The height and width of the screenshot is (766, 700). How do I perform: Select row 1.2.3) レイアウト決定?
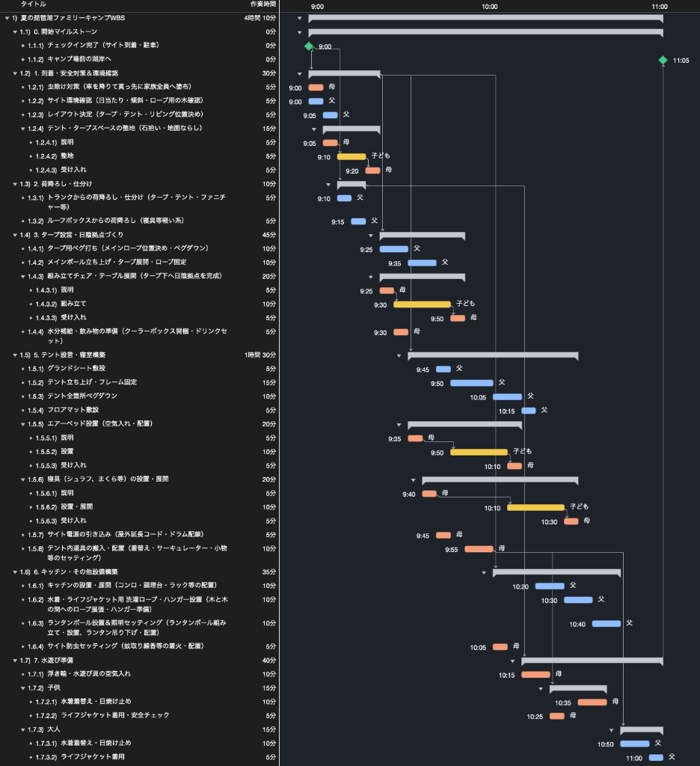(x=140, y=114)
